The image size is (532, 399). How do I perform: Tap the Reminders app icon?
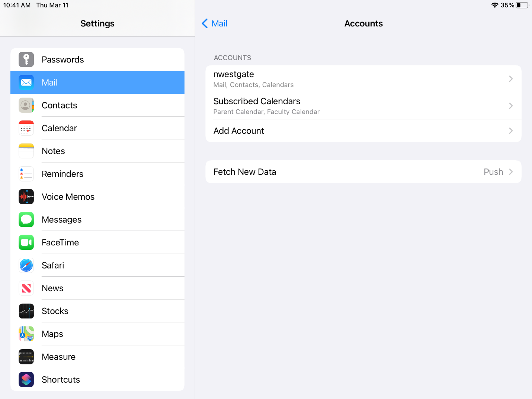(26, 174)
